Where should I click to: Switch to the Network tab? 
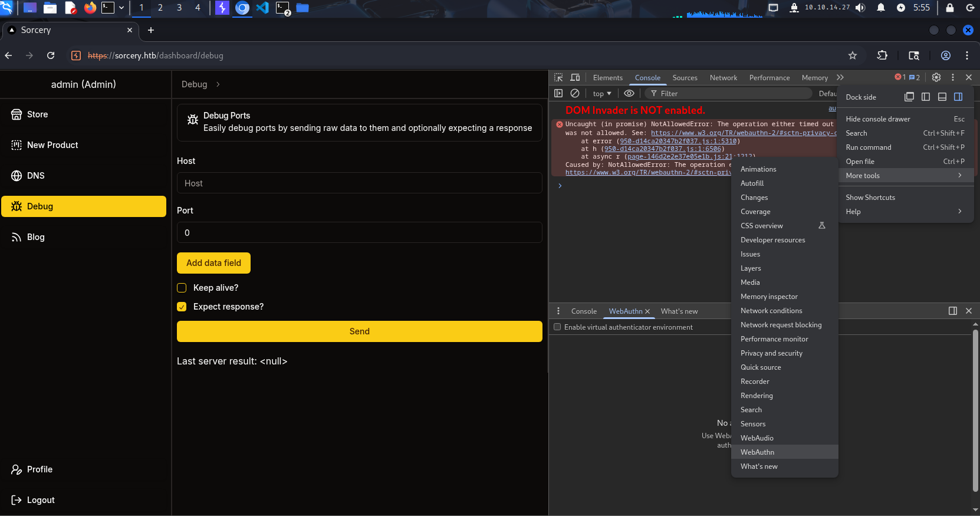point(724,78)
